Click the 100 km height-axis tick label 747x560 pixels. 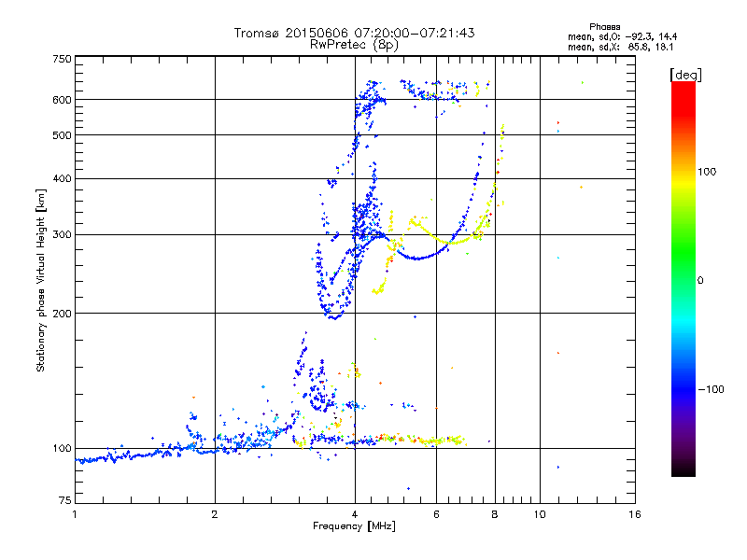click(x=62, y=448)
